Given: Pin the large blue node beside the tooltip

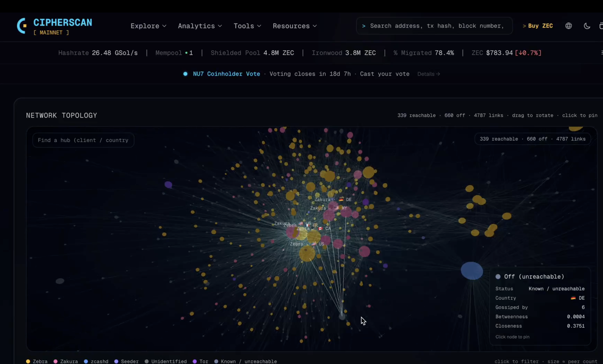Looking at the screenshot, I should pos(472,271).
